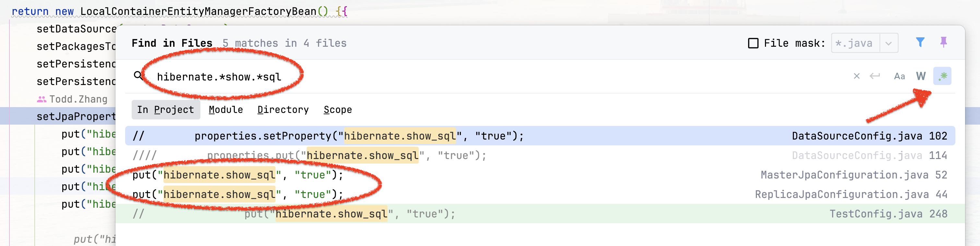Image resolution: width=980 pixels, height=246 pixels.
Task: Click the hibernate.*show.*sql search field
Action: pyautogui.click(x=457, y=77)
